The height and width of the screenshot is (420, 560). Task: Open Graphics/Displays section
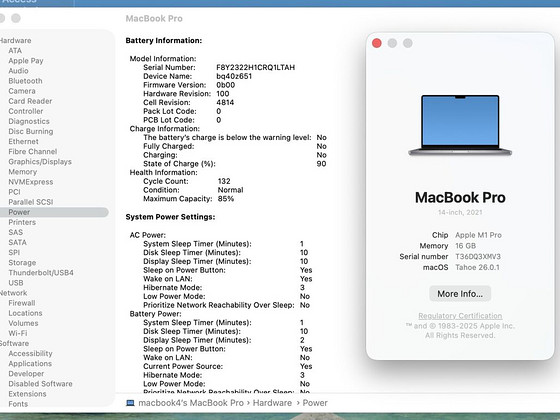40,162
